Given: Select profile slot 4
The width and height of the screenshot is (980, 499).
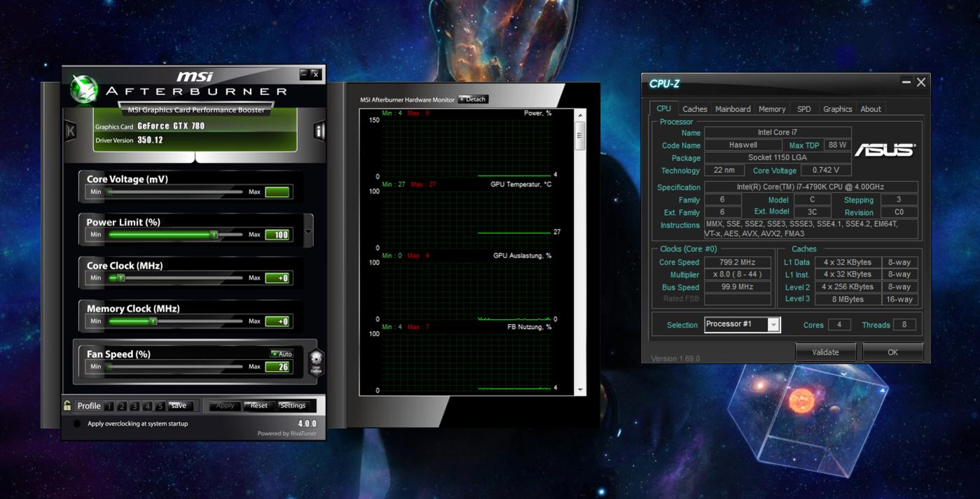Looking at the screenshot, I should coord(147,406).
